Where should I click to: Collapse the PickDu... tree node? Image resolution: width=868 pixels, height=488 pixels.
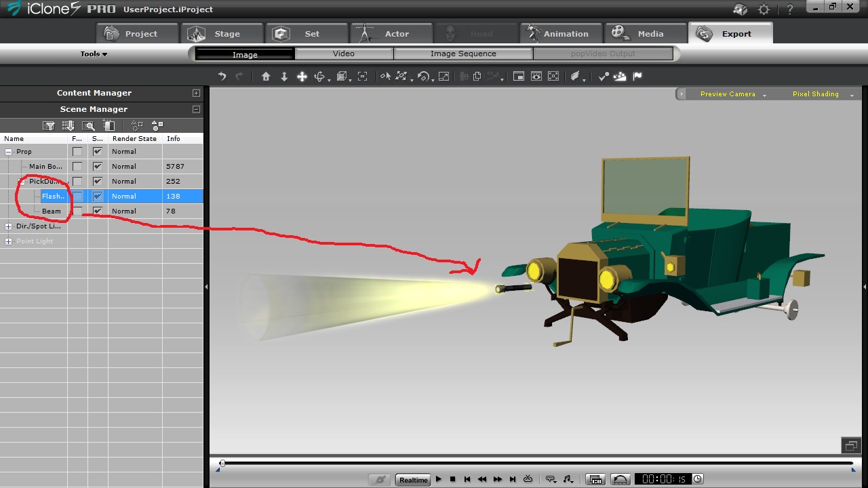[x=22, y=182]
